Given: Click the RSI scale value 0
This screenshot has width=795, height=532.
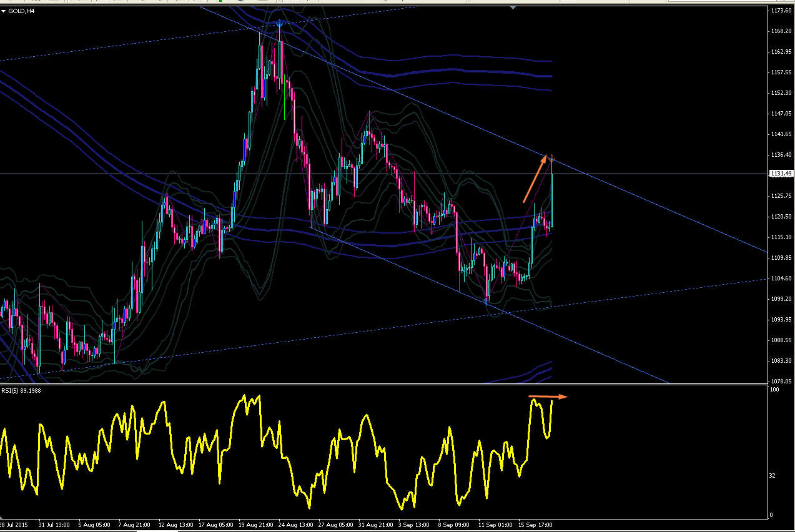Looking at the screenshot, I should pos(772,515).
